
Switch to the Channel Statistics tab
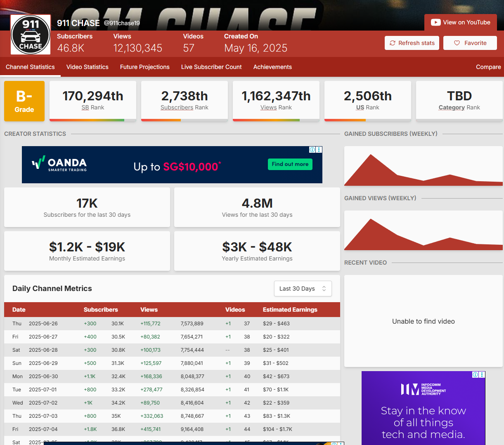(30, 67)
